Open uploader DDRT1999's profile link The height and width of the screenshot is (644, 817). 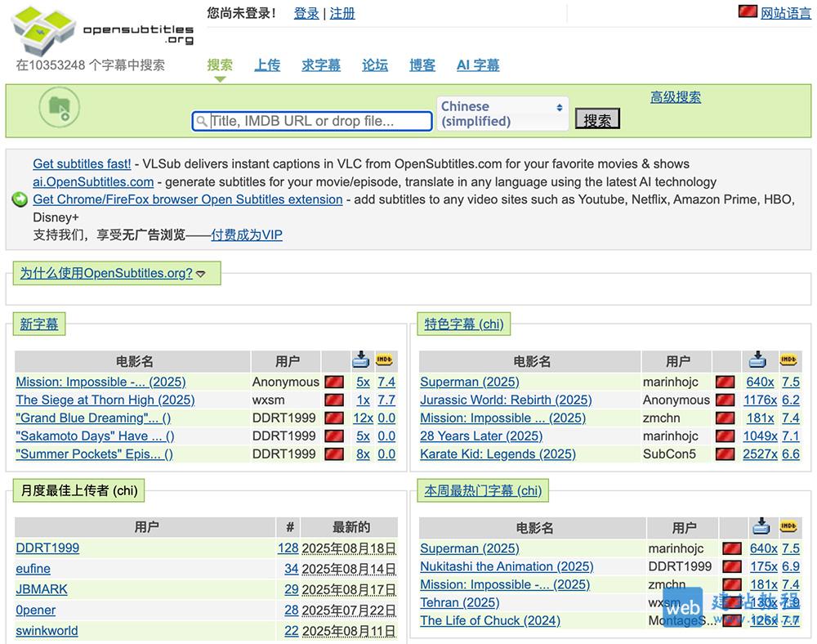tap(47, 548)
